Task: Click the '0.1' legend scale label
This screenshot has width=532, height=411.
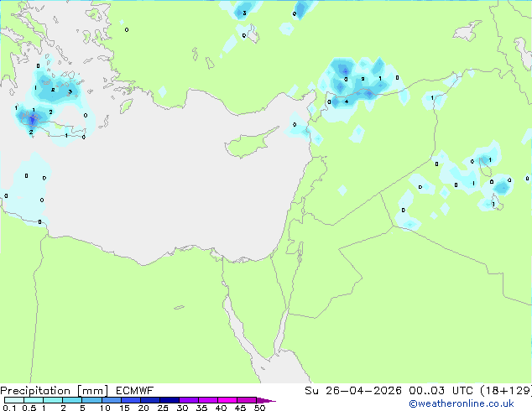Action: pyautogui.click(x=9, y=408)
